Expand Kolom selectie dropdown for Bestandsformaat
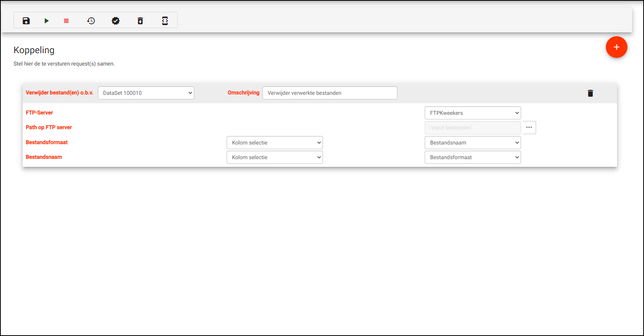This screenshot has width=644, height=336. [274, 143]
